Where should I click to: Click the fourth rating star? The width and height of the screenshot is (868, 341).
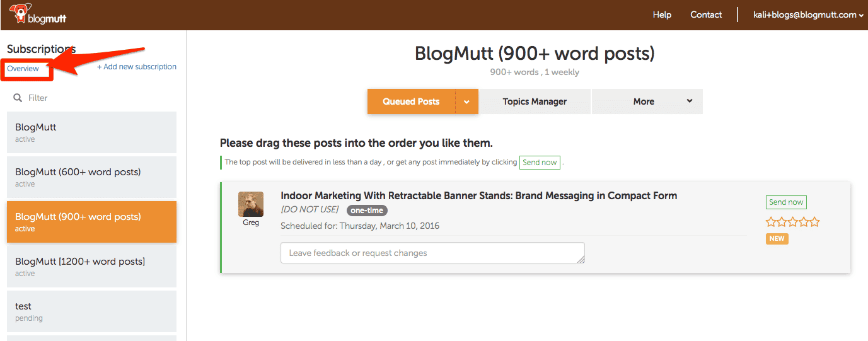(x=804, y=222)
